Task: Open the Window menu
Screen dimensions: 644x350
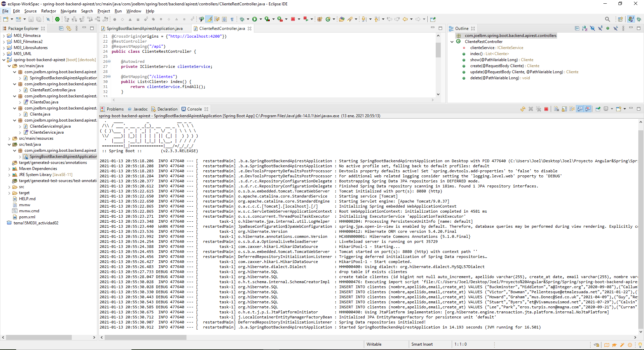Action: (x=133, y=11)
